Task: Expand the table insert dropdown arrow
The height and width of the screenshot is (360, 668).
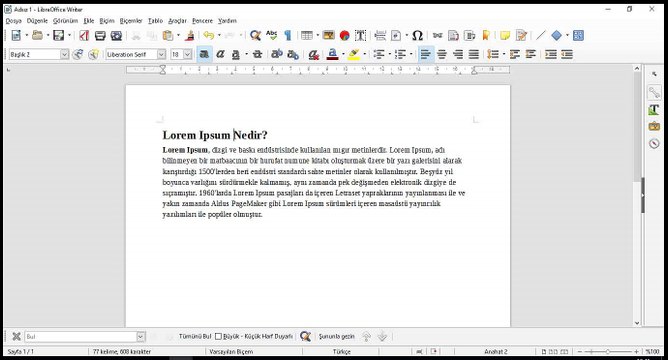Action: [x=317, y=35]
